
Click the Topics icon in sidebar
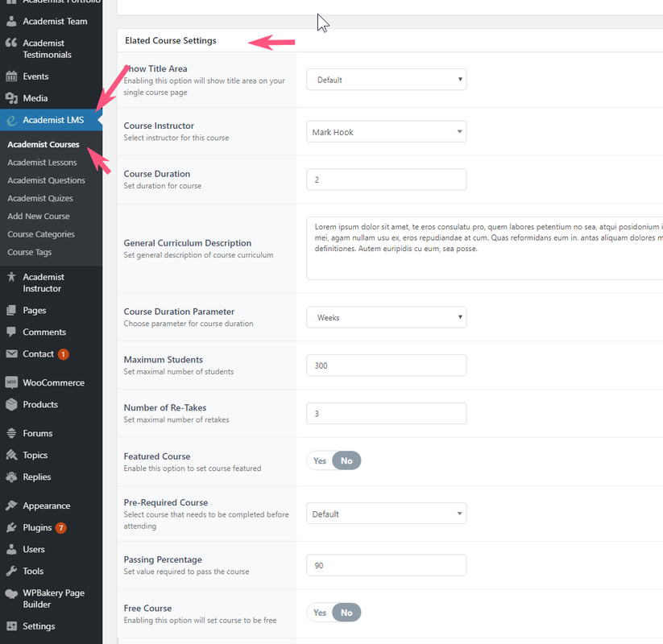pyautogui.click(x=11, y=455)
